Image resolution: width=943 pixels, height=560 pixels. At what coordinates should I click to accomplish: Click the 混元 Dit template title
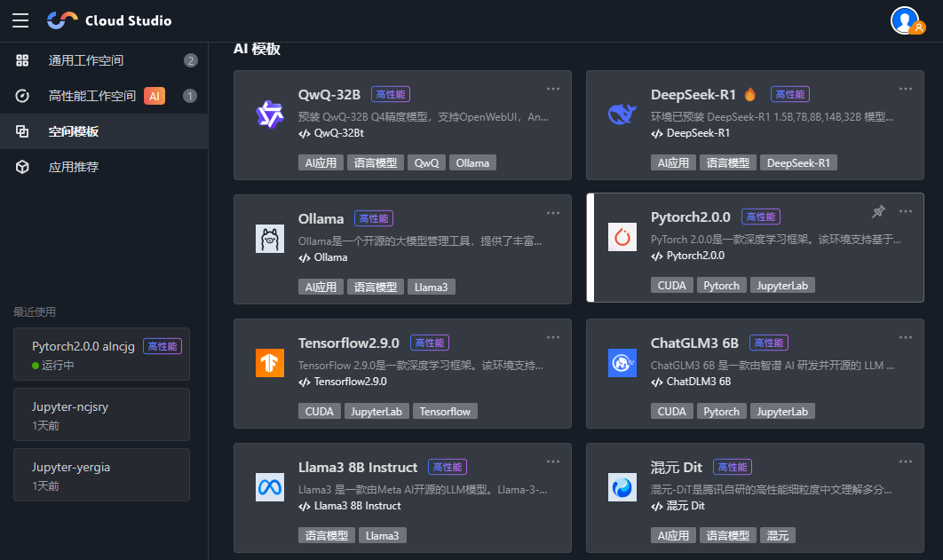676,468
